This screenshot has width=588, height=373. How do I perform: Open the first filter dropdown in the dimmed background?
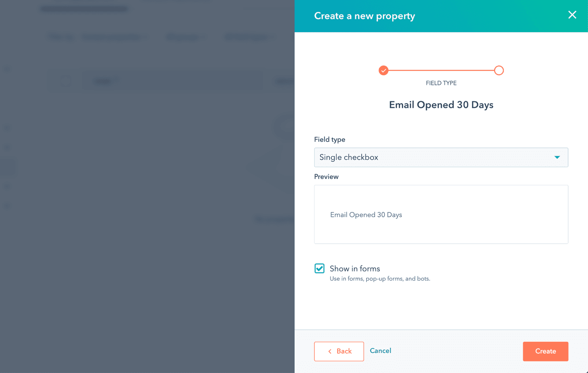115,37
